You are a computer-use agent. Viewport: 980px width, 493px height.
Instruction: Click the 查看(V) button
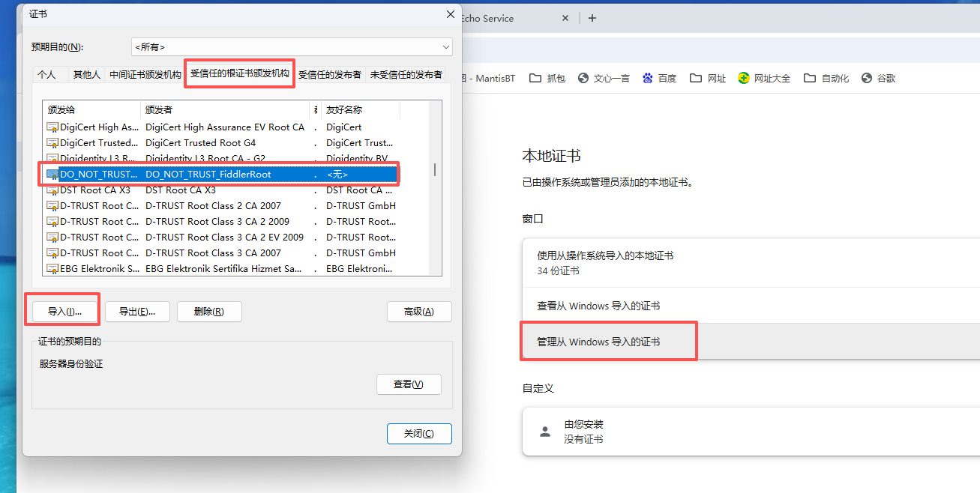(x=409, y=384)
